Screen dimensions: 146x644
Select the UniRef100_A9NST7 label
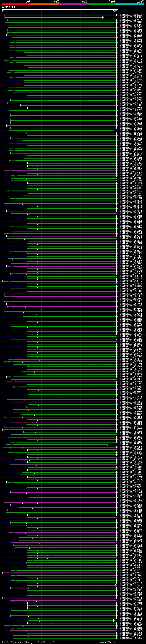click(131, 143)
